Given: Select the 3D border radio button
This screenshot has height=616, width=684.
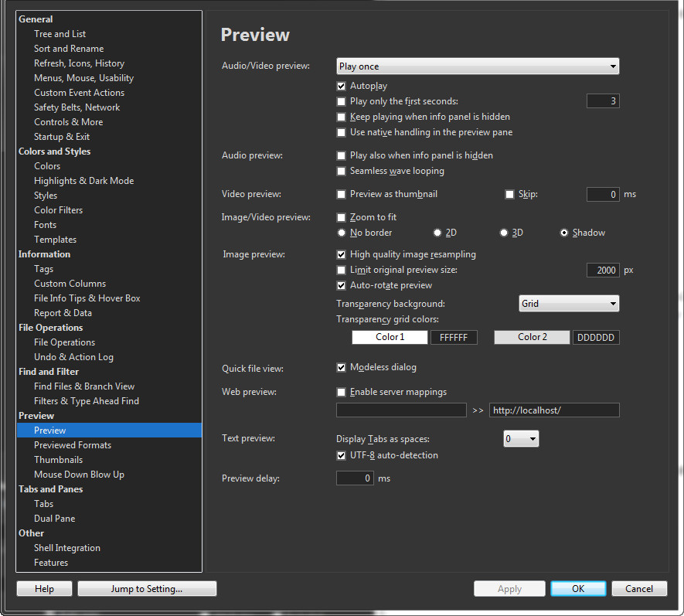Looking at the screenshot, I should click(x=504, y=233).
